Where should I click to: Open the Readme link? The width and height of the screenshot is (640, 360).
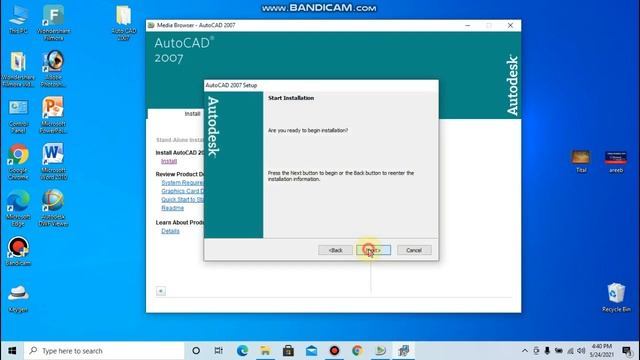pos(172,208)
